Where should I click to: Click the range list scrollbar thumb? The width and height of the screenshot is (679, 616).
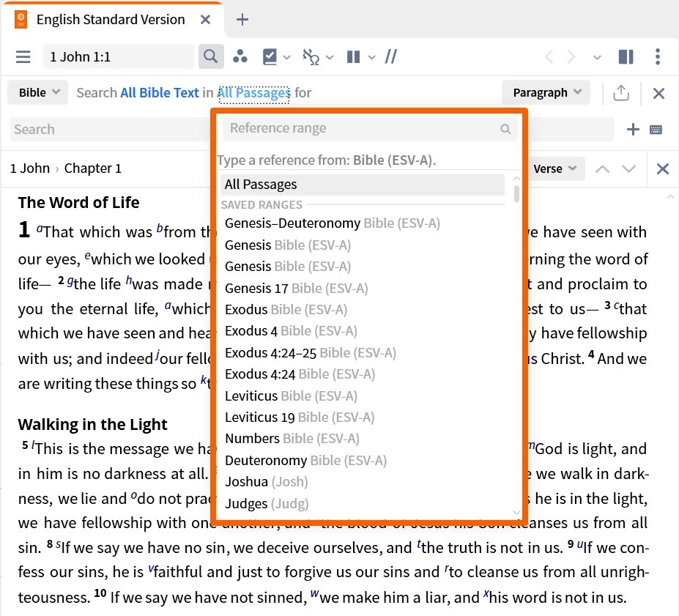tap(516, 193)
